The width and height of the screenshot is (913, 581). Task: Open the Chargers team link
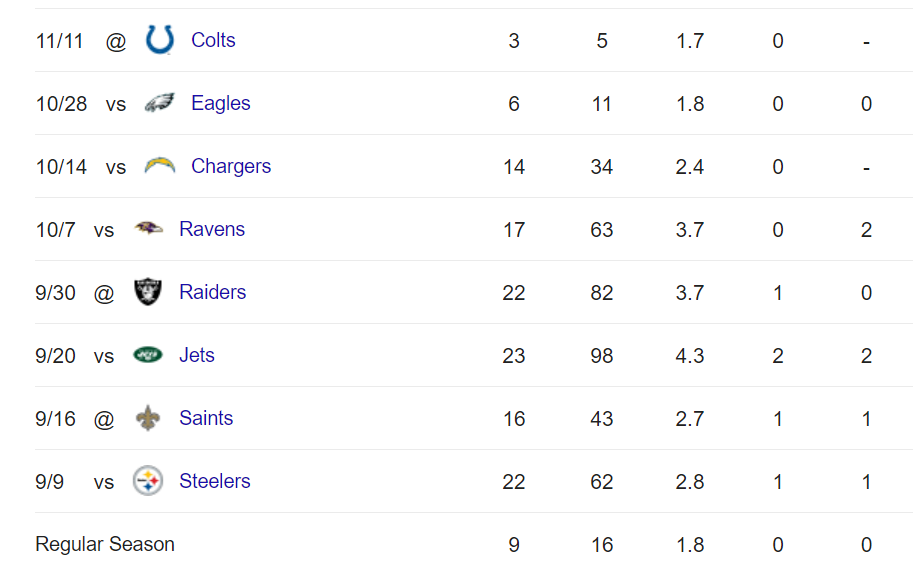[x=231, y=166]
